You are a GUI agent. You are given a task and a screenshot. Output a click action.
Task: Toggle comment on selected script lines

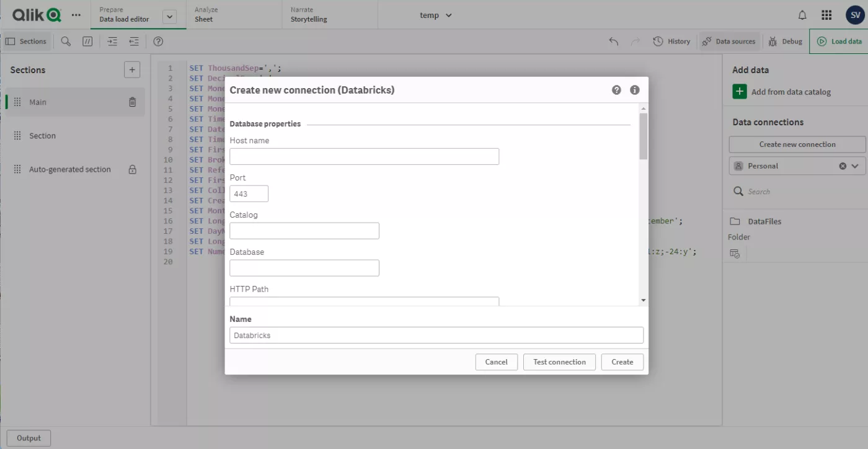pos(87,41)
